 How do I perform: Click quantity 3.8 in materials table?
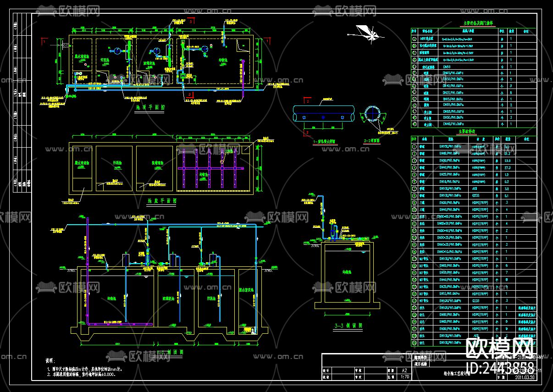tap(507, 189)
